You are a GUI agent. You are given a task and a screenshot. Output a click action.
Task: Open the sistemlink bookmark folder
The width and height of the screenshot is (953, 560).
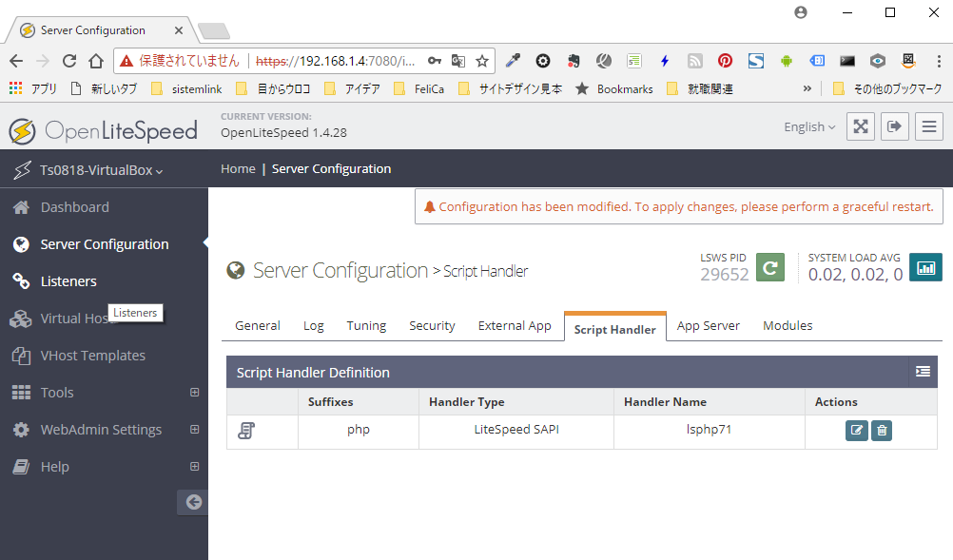click(x=186, y=88)
